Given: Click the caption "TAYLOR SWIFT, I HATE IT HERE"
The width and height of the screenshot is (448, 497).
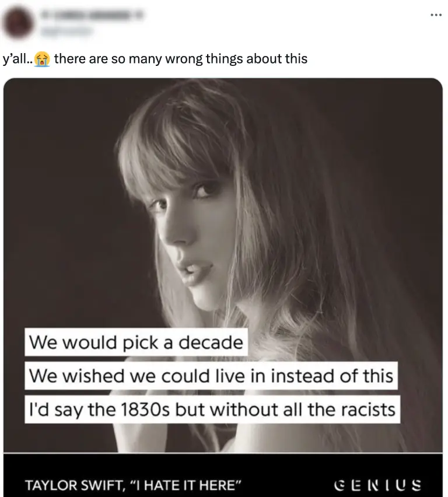Looking at the screenshot, I should [x=132, y=485].
